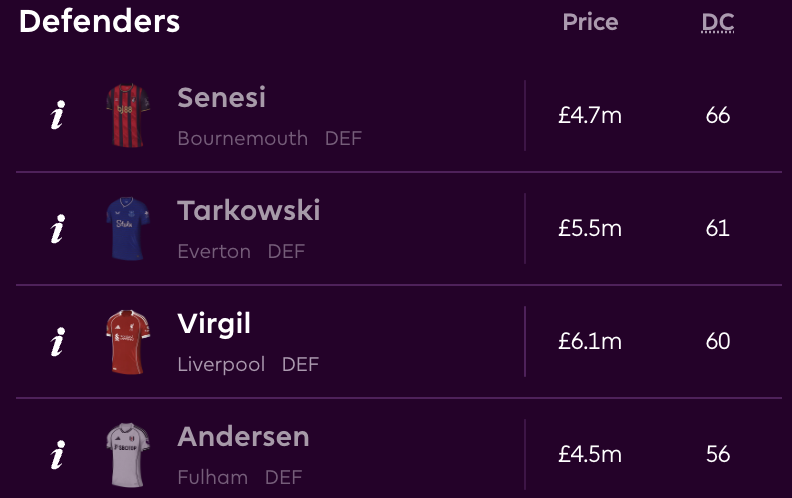Click Tarkowski's £5.5m price
Screen dimensions: 792x498
pyautogui.click(x=590, y=229)
